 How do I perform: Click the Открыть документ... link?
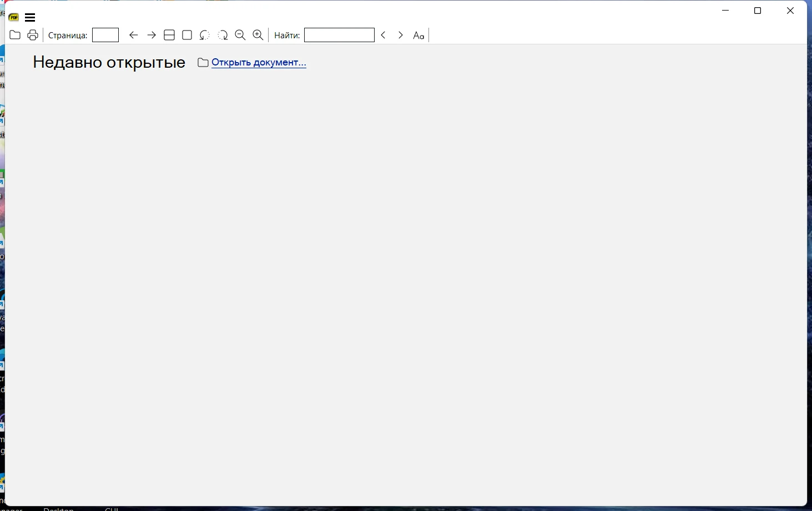[259, 62]
